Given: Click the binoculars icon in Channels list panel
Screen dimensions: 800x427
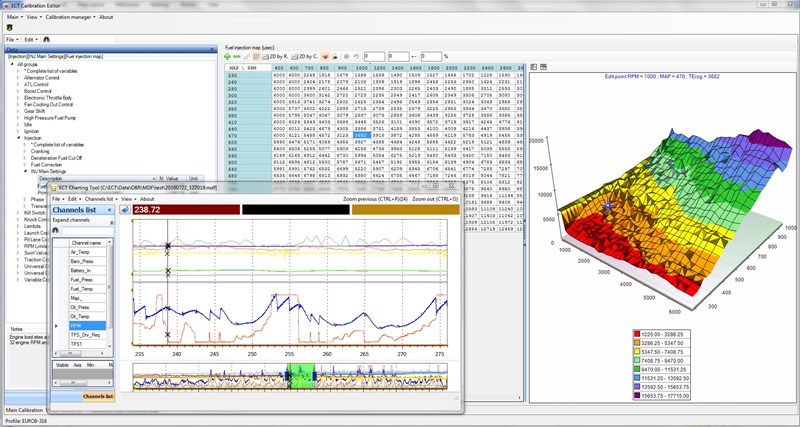Looking at the screenshot, I should point(56,231).
